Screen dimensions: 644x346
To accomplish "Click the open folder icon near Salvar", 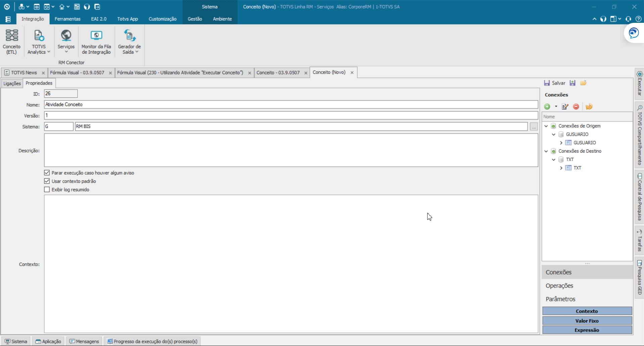I will (583, 83).
